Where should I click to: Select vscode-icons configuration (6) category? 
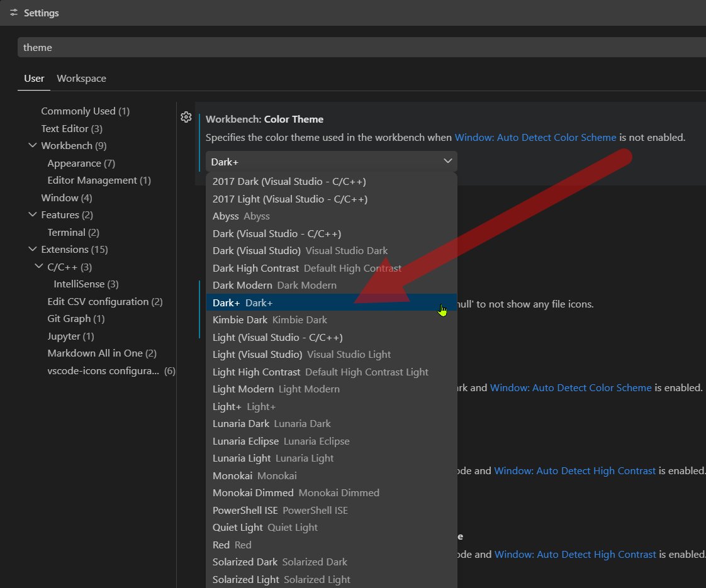pyautogui.click(x=111, y=371)
